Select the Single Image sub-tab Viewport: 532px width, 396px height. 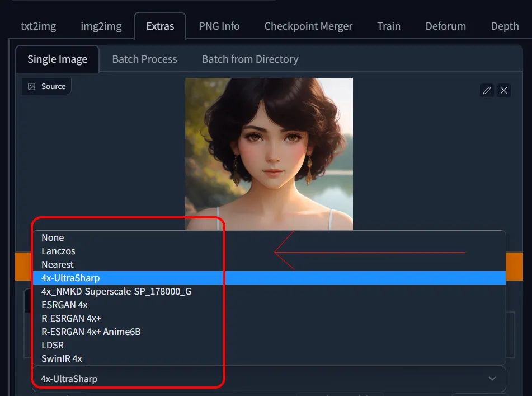click(x=57, y=59)
